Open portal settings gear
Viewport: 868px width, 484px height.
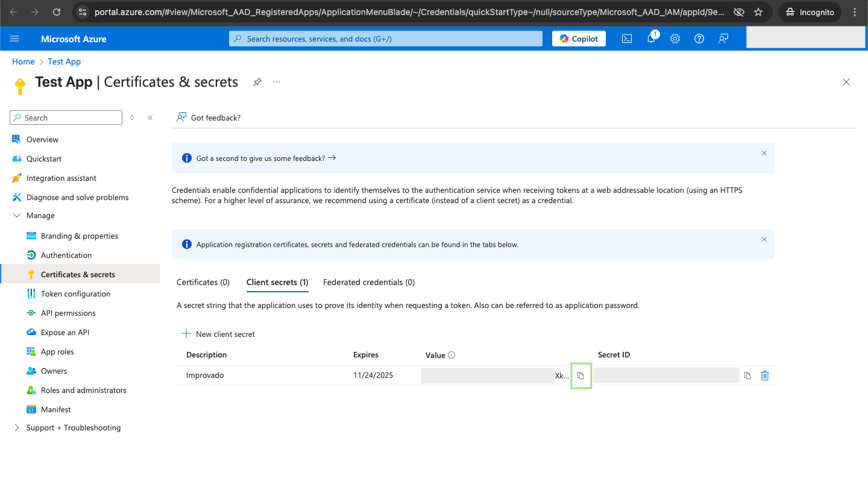(675, 39)
